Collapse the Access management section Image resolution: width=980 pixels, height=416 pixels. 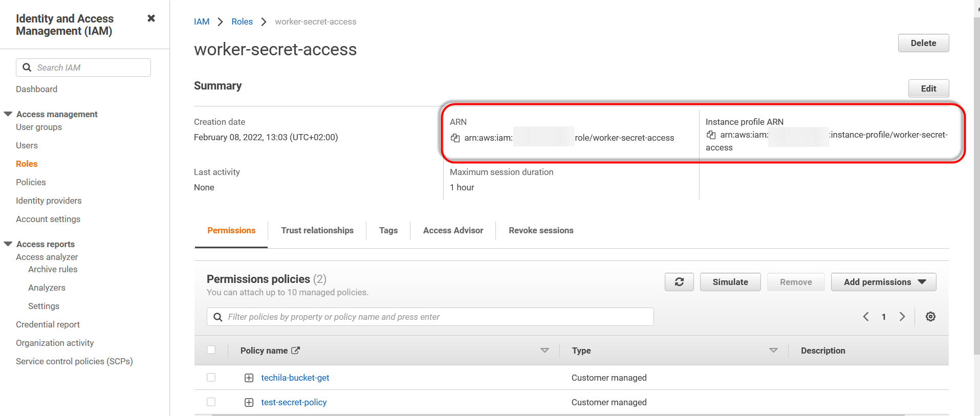click(8, 114)
